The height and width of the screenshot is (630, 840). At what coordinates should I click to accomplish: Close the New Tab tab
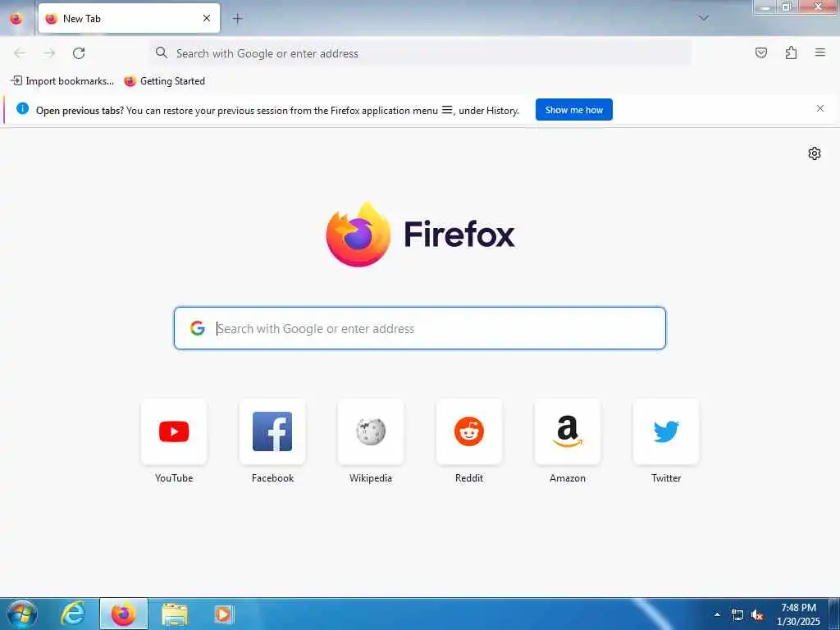click(x=207, y=18)
